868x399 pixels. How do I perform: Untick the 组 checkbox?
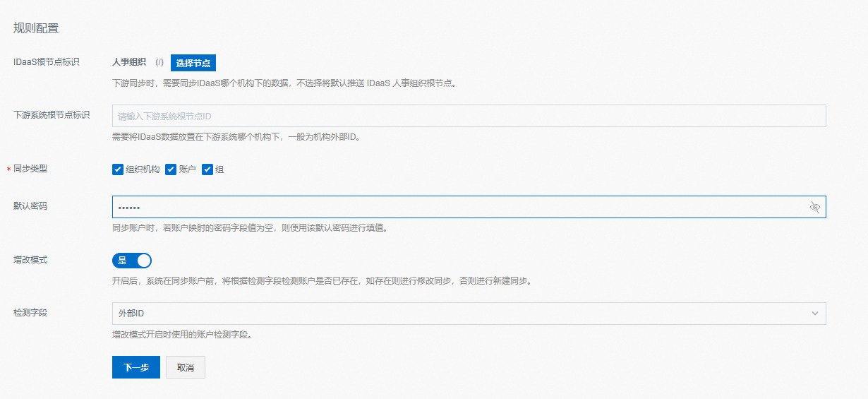pyautogui.click(x=207, y=169)
